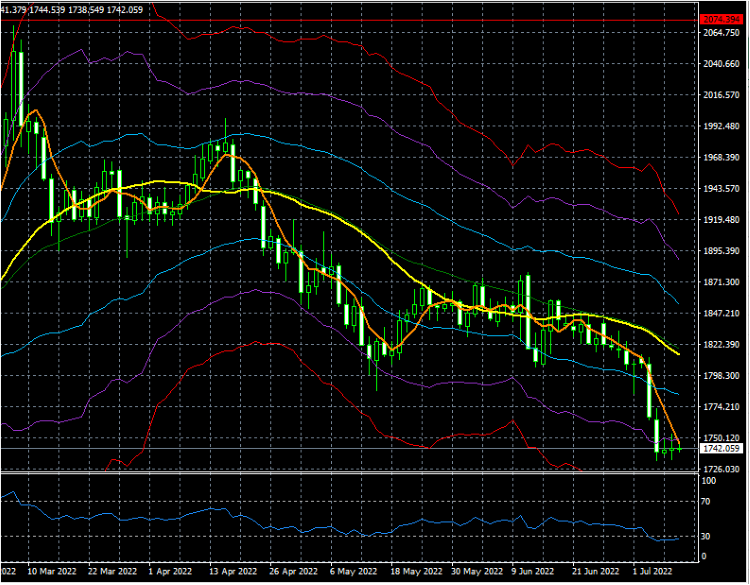Image resolution: width=750 pixels, height=585 pixels.
Task: Click the 10 Mar 2022 date label
Action: coord(52,572)
